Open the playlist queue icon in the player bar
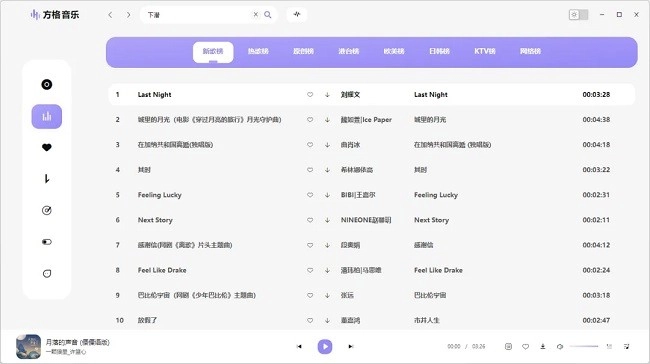650x364 pixels. click(x=626, y=347)
